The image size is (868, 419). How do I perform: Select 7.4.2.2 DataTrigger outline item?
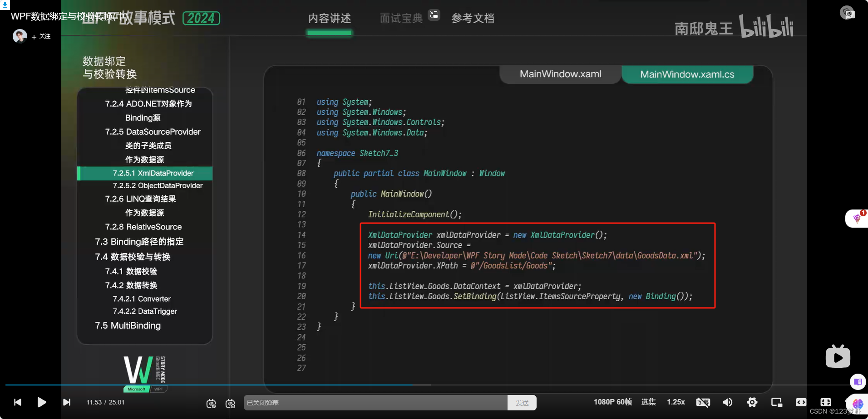pyautogui.click(x=145, y=312)
